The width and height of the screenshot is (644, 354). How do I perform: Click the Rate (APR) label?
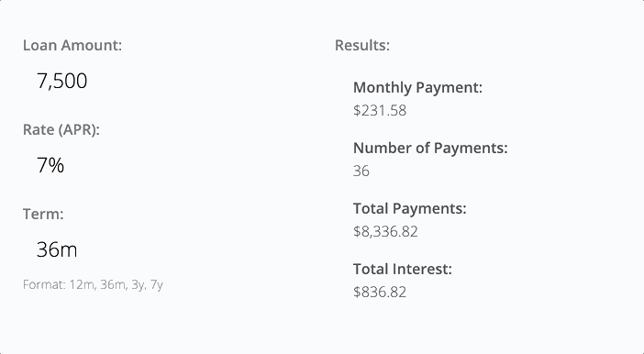point(61,130)
